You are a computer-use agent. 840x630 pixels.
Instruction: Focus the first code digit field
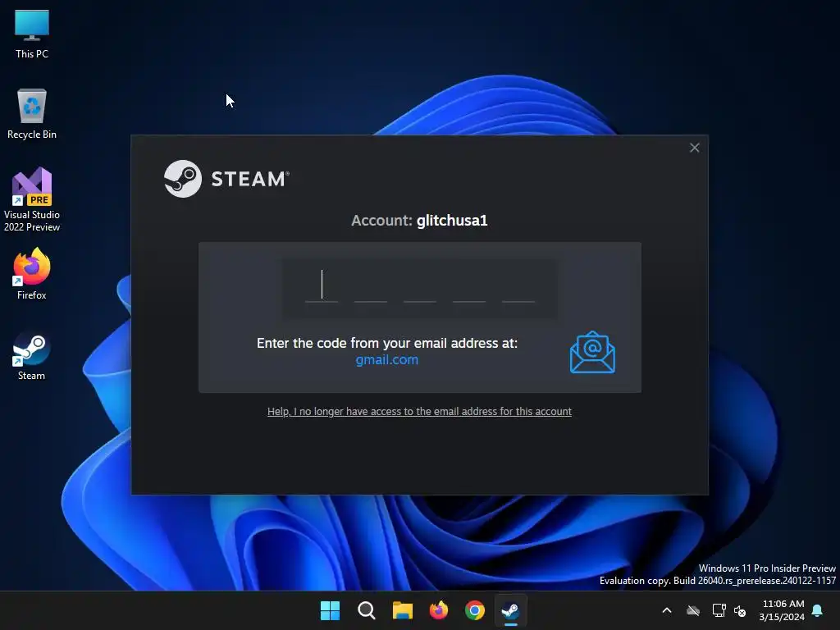tap(322, 286)
